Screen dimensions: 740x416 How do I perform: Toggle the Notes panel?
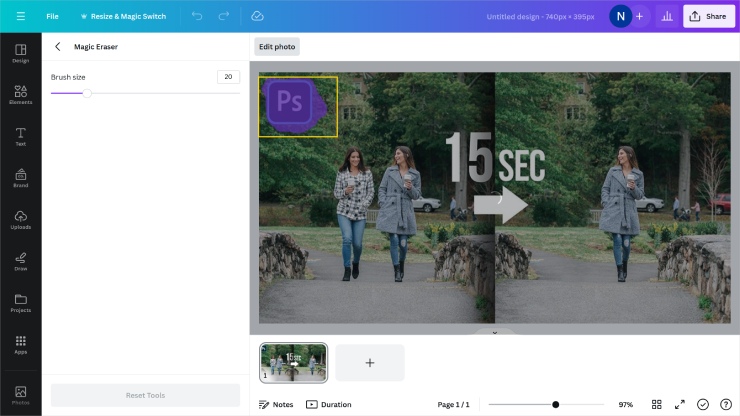276,404
